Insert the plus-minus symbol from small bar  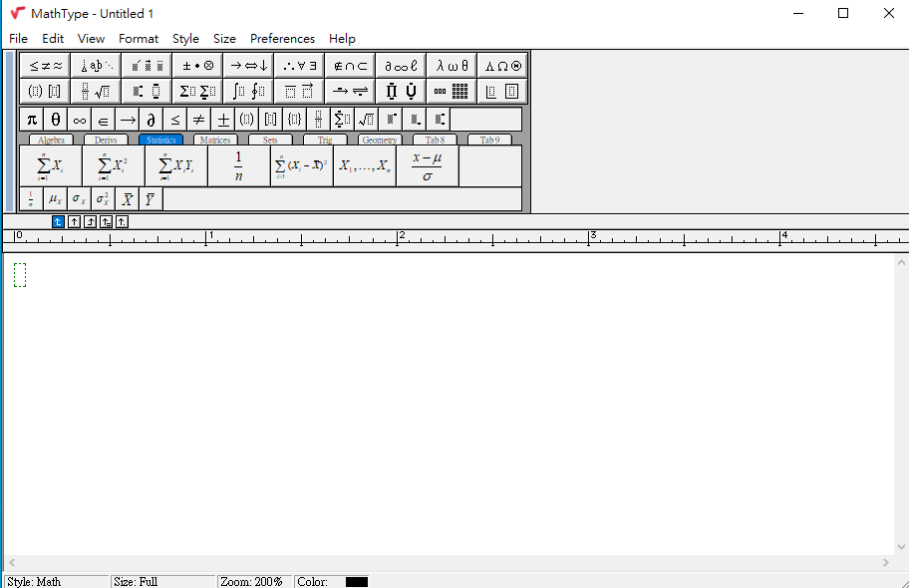(x=222, y=120)
